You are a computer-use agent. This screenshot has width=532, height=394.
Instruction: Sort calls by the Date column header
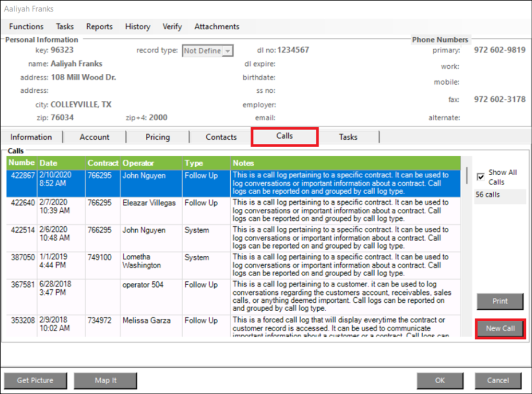point(61,163)
